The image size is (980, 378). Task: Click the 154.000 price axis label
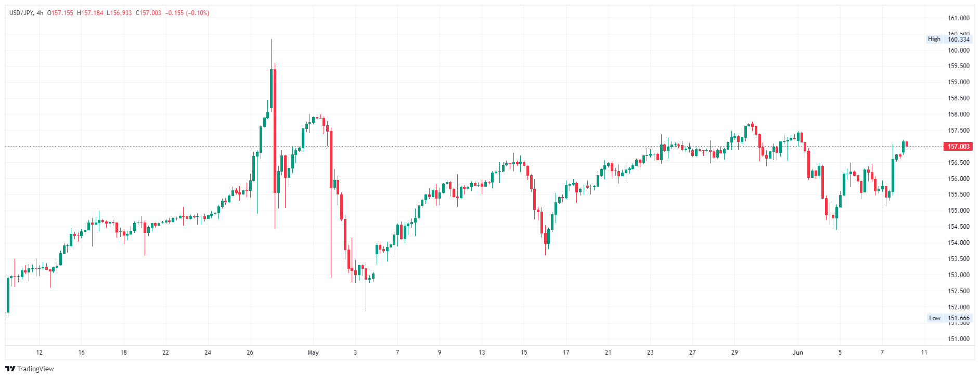click(958, 243)
